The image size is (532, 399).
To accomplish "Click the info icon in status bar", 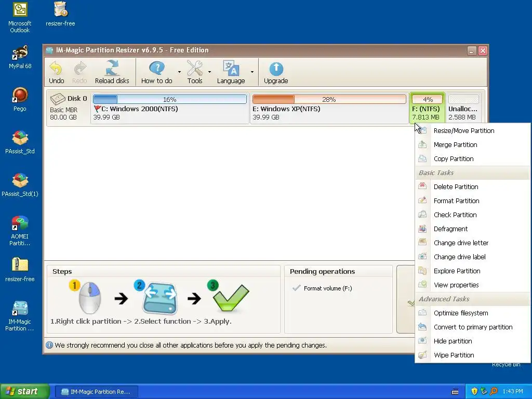I will 49,345.
